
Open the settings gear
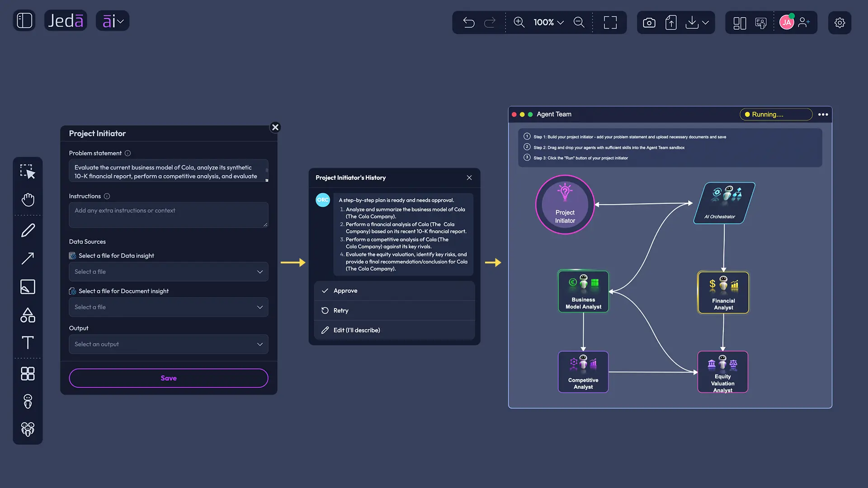click(840, 23)
